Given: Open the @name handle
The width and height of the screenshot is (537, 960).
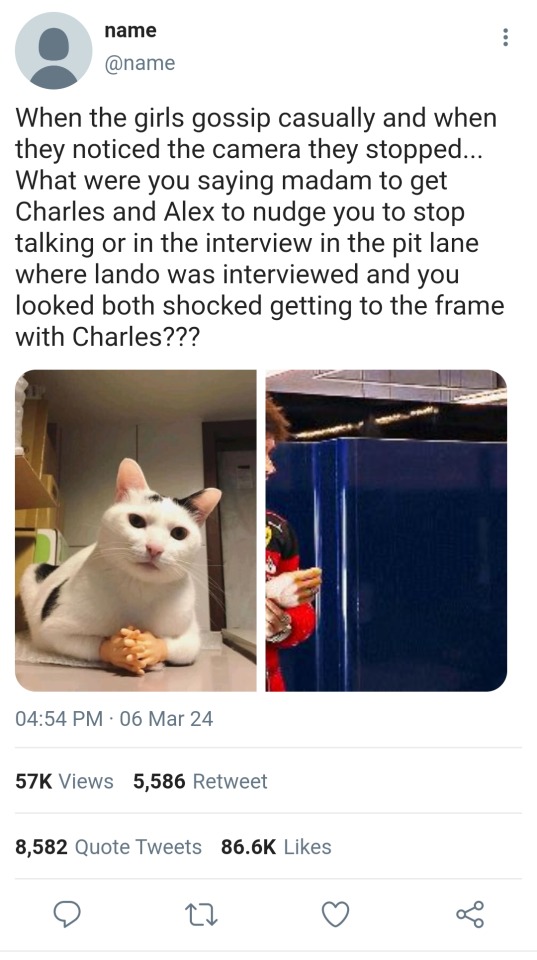Looking at the screenshot, I should [140, 63].
